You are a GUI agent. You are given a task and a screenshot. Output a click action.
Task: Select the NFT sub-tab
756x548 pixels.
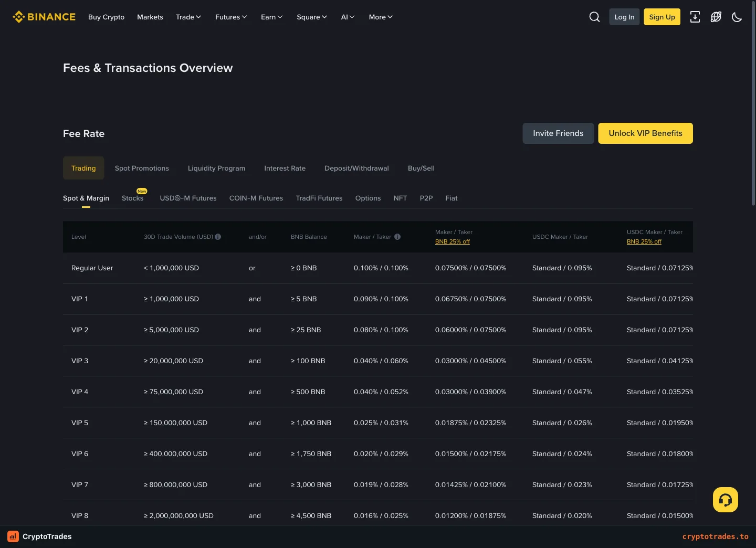tap(400, 198)
